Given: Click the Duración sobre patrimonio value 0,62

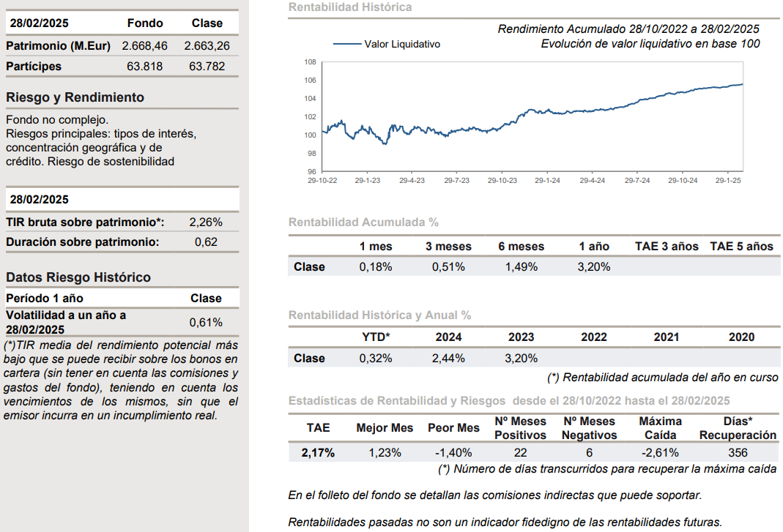Looking at the screenshot, I should pos(206,242).
